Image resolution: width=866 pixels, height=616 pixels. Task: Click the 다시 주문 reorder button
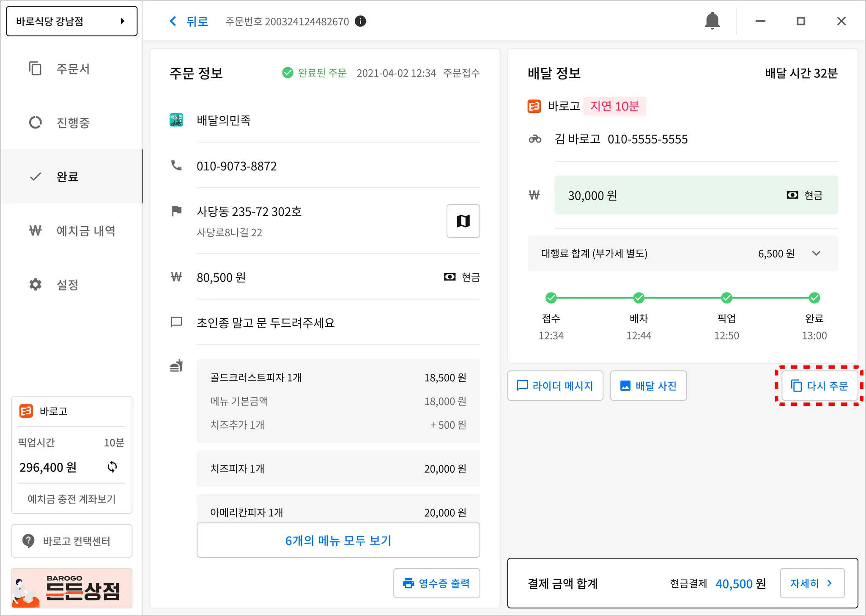click(x=819, y=386)
